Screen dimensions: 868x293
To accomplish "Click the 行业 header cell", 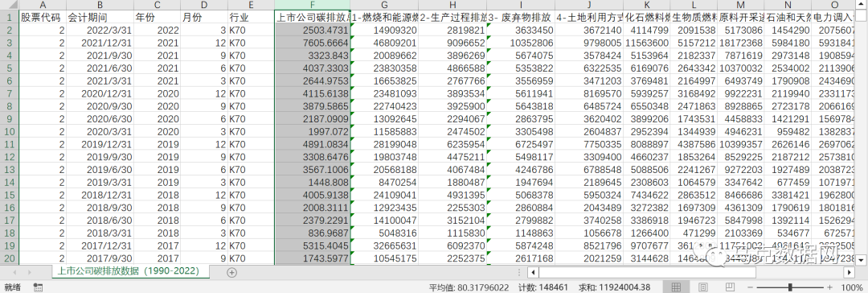I will click(x=251, y=17).
